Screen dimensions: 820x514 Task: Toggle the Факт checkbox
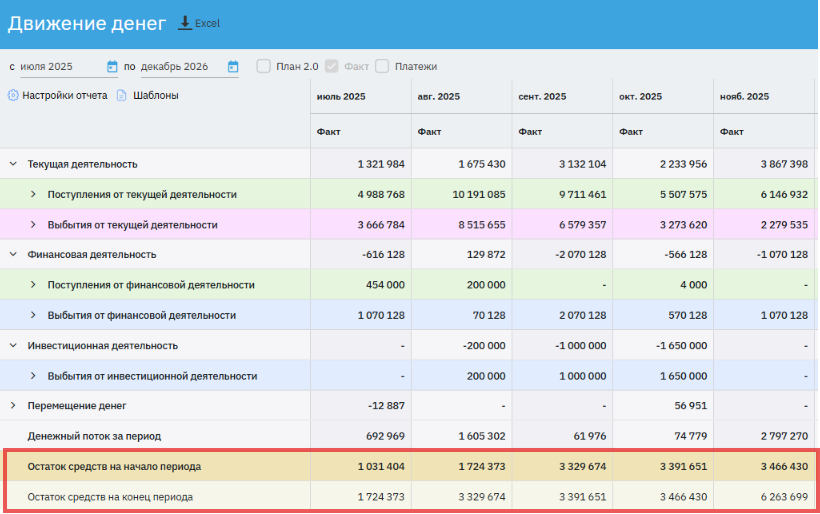point(332,67)
